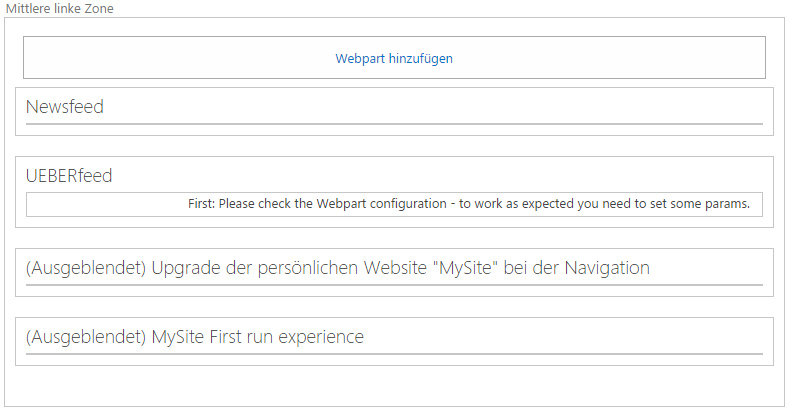
Task: Click "(Ausgeblendet)" prefix of the Upgrade web part
Action: point(86,268)
